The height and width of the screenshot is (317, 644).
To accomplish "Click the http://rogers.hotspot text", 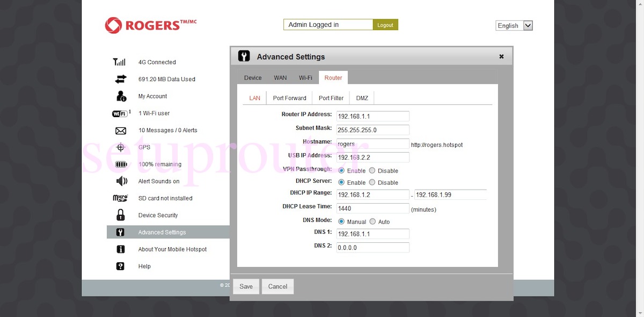I will pos(437,145).
